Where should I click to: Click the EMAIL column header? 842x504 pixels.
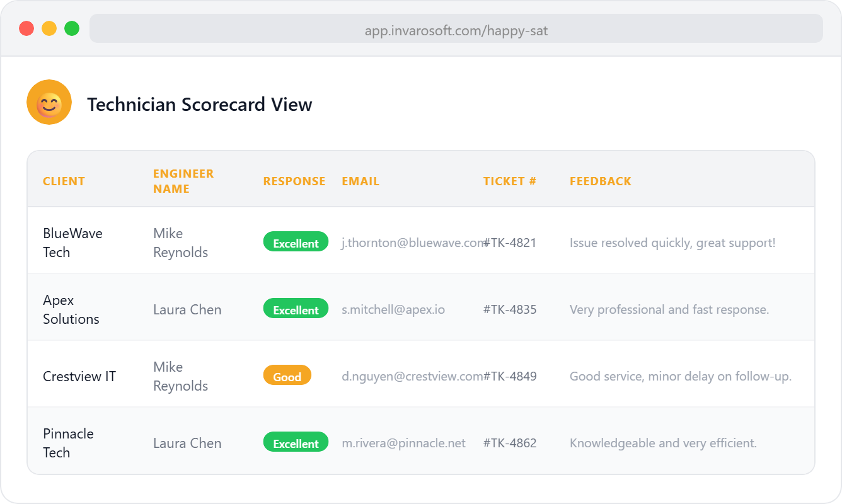[x=360, y=181]
